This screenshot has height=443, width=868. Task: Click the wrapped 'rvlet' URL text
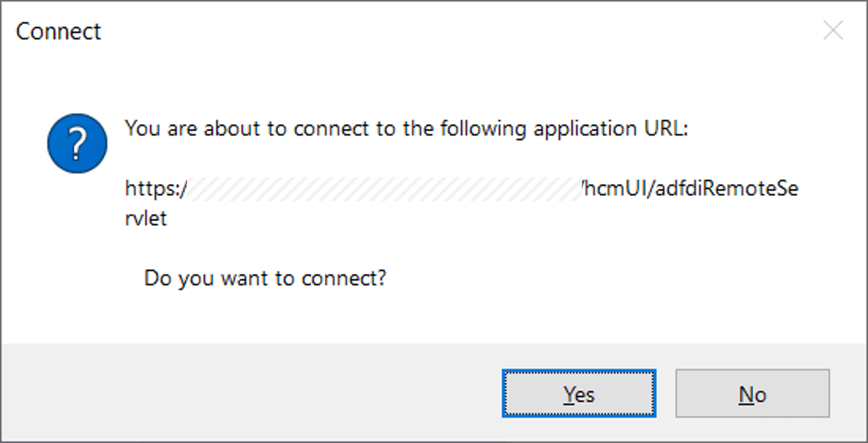click(x=146, y=219)
